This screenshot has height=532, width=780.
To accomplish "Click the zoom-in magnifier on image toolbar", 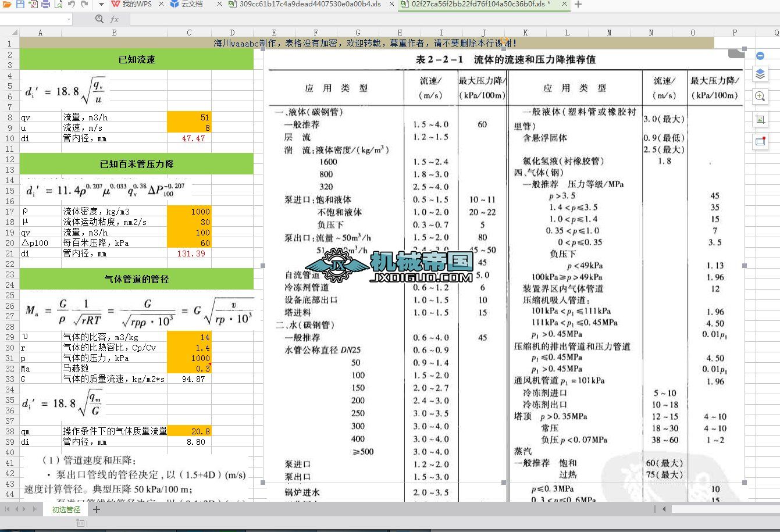I will pos(760,97).
